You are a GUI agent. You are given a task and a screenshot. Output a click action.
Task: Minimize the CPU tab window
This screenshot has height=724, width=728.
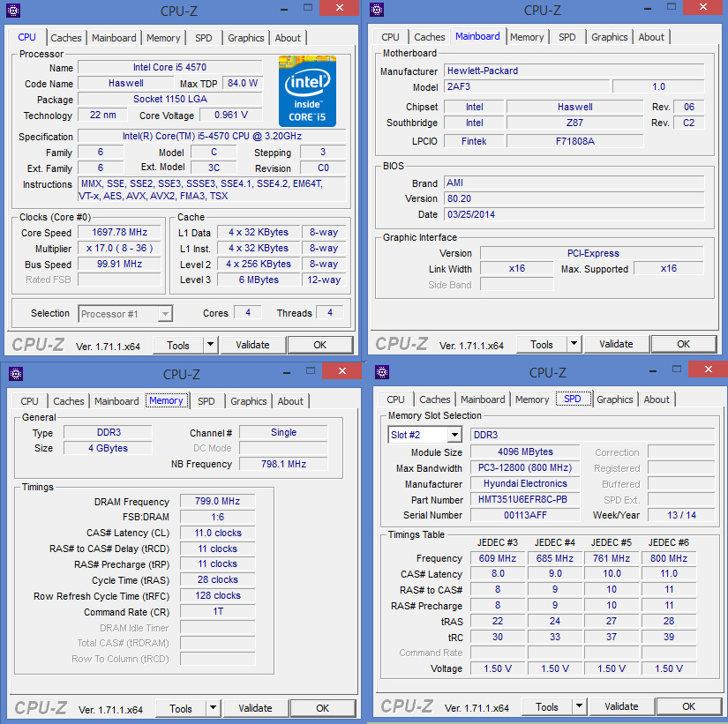tap(284, 9)
